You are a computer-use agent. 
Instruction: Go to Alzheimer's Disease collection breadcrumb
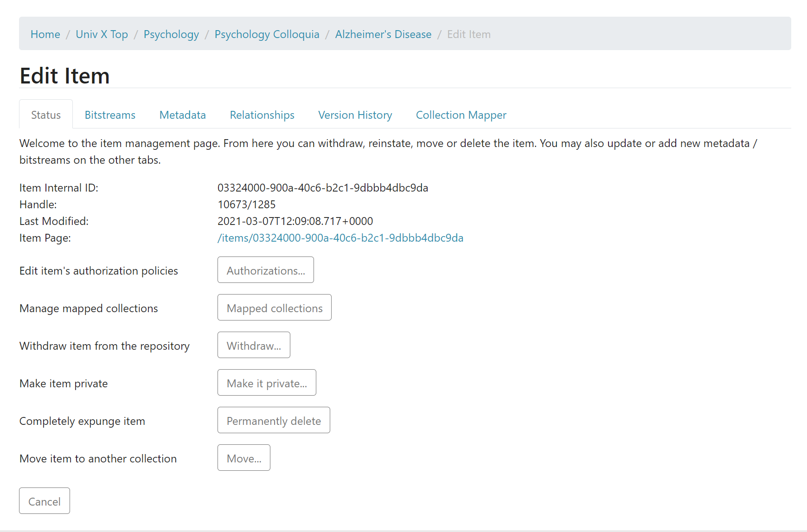click(x=383, y=34)
